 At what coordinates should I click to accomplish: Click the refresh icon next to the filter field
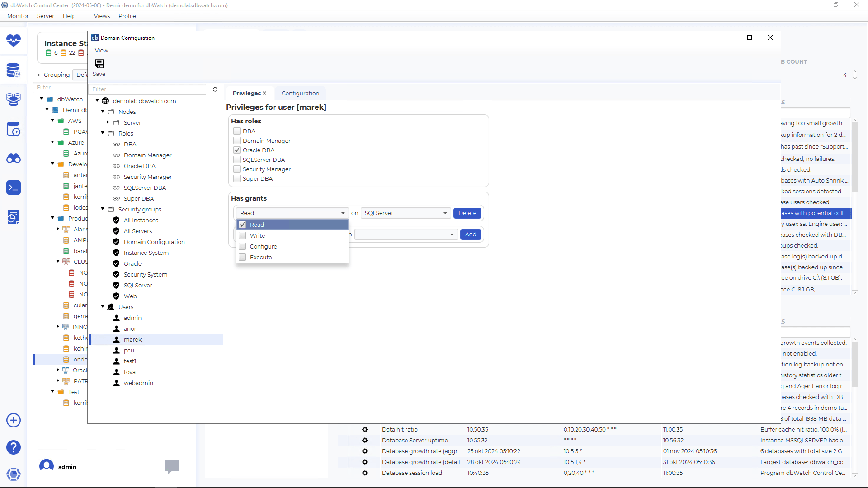click(x=215, y=89)
